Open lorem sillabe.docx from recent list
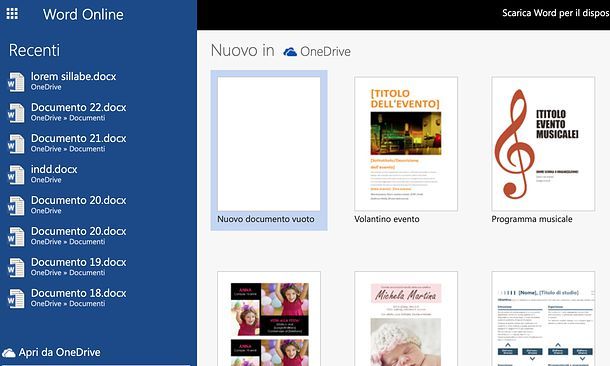Viewport: 610px width, 366px height. pyautogui.click(x=74, y=76)
